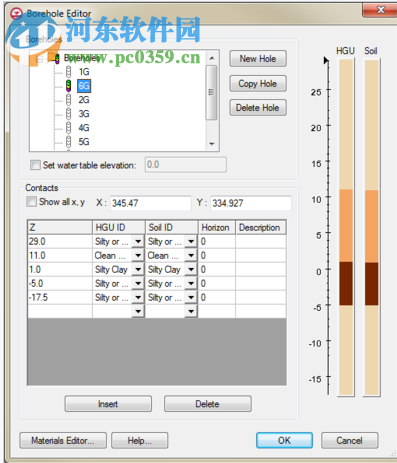
Task: Click the Description column header
Action: point(261,227)
